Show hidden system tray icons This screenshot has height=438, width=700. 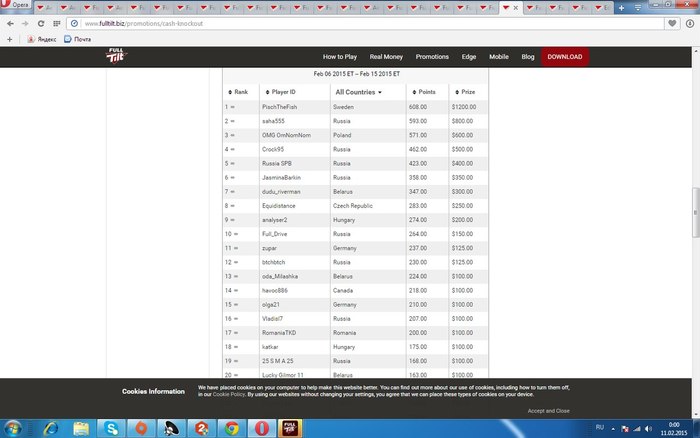613,429
